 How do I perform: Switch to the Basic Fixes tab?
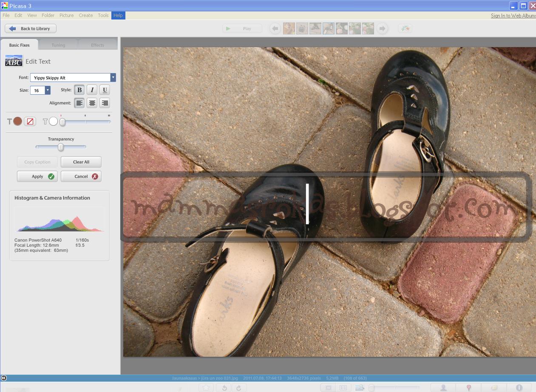pyautogui.click(x=20, y=45)
